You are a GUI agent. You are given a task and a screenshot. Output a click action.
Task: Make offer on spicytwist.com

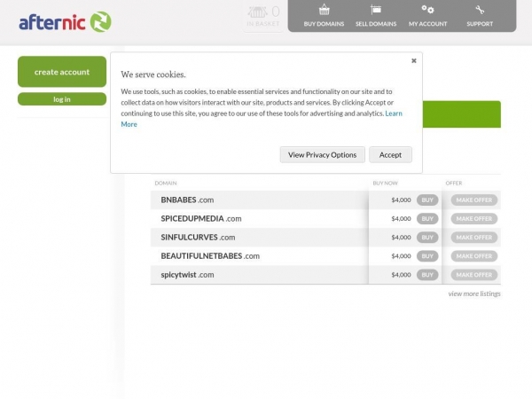coord(474,275)
